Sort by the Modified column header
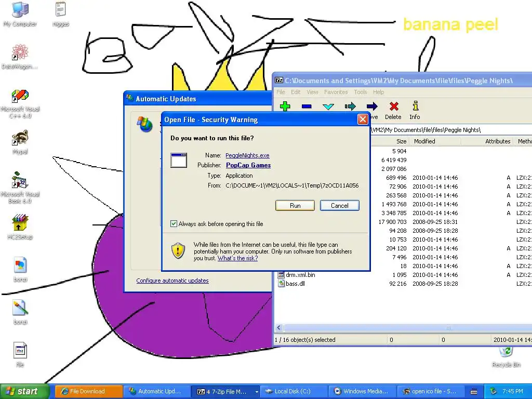Image resolution: width=532 pixels, height=399 pixels. click(x=435, y=141)
